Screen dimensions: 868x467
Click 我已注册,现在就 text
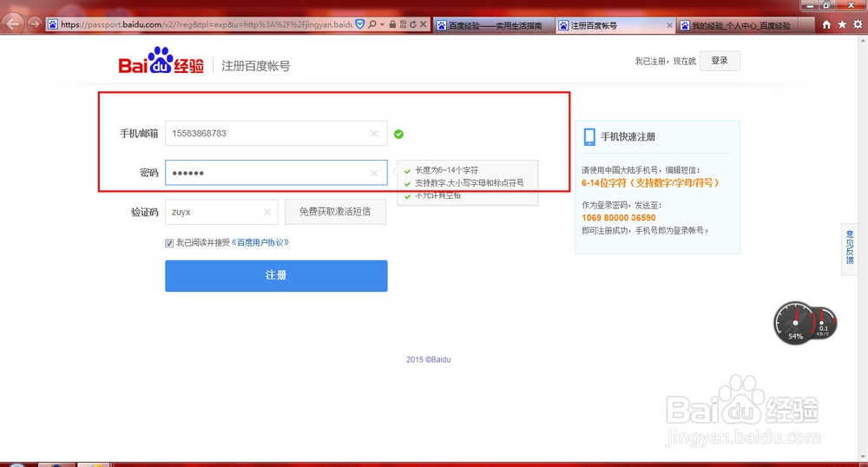click(x=666, y=62)
